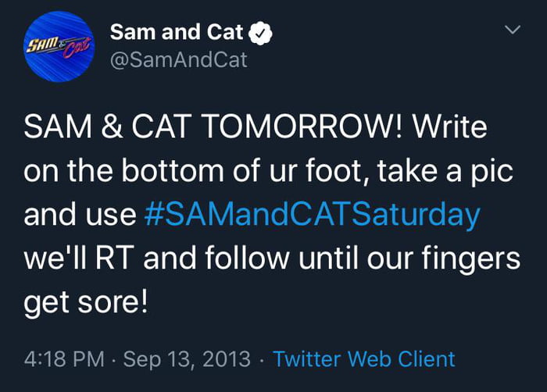Expand the tweet options chevron
The width and height of the screenshot is (547, 392).
512,30
